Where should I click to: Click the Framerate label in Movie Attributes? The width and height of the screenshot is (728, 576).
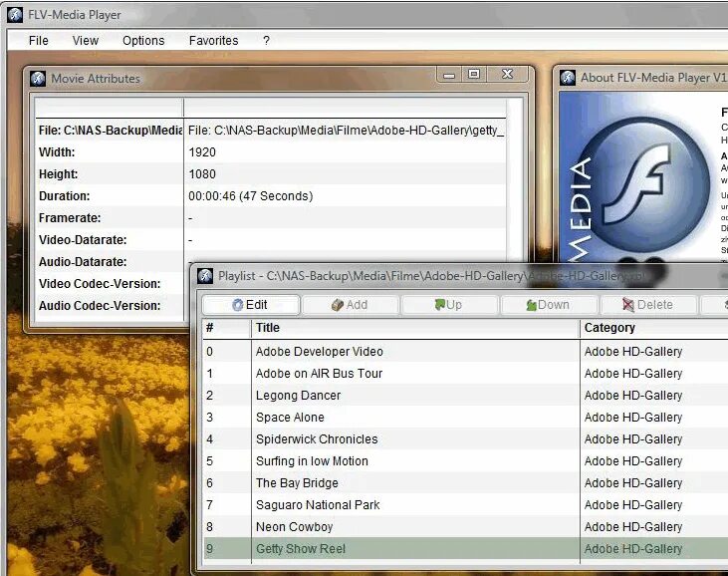(70, 218)
